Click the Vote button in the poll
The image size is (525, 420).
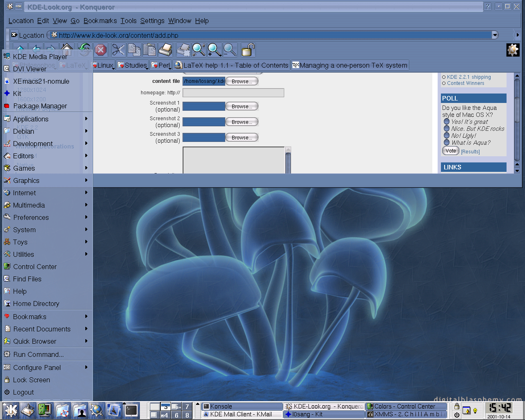point(450,151)
